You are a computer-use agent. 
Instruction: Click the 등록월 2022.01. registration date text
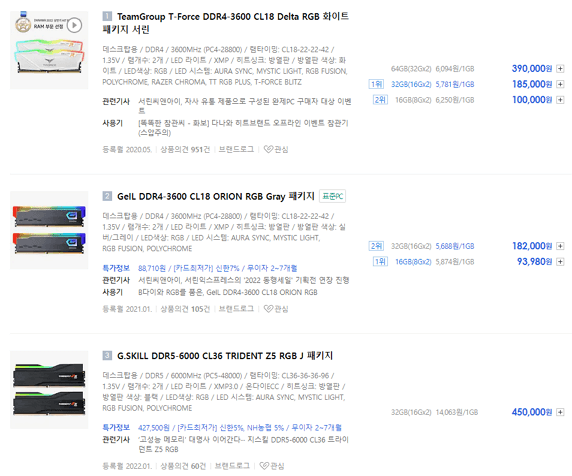click(x=127, y=466)
